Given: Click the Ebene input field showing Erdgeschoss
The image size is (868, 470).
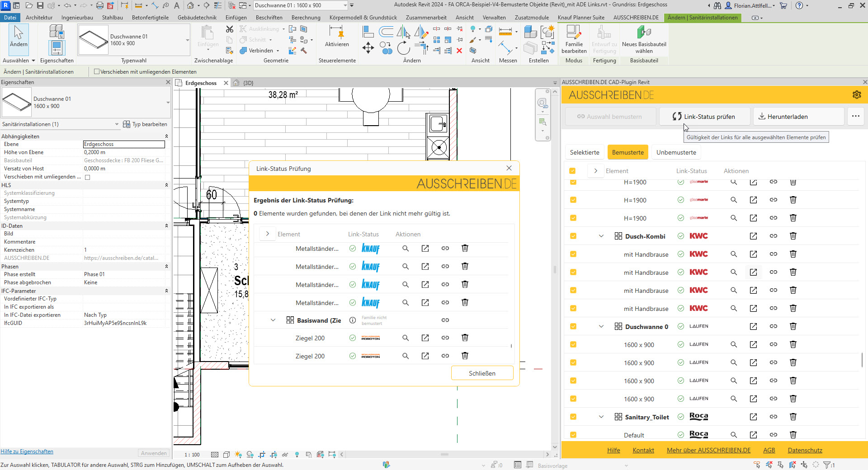Looking at the screenshot, I should (124, 144).
